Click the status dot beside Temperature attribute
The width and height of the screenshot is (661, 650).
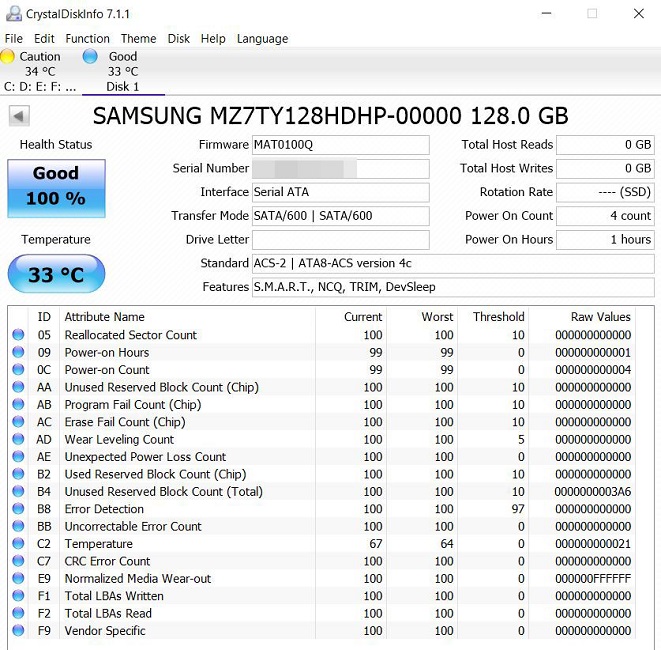18,544
